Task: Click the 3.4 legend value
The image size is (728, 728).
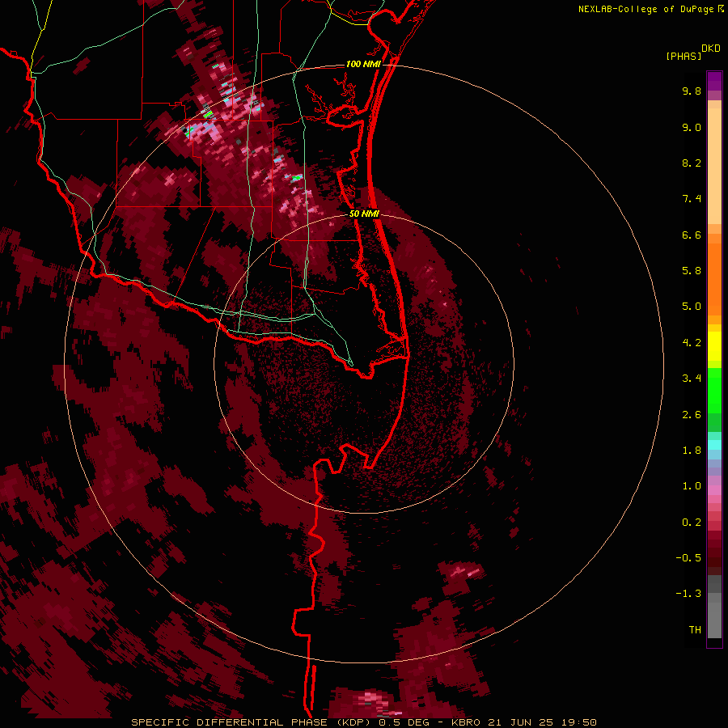Action: [x=692, y=379]
